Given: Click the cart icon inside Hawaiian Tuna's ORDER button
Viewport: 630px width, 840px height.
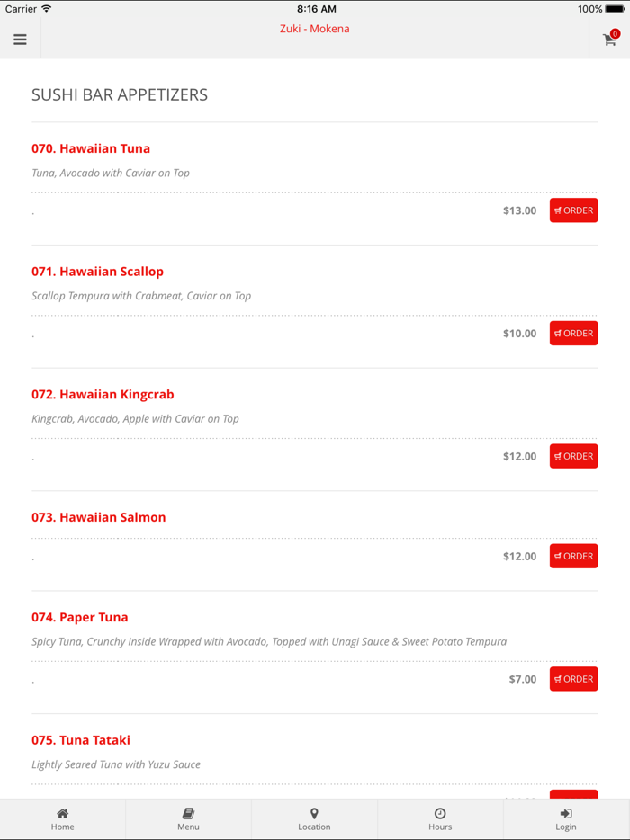Looking at the screenshot, I should pos(559,210).
